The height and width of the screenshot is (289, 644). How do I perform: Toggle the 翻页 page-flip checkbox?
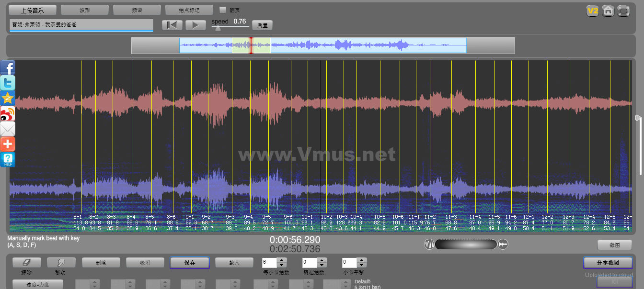(x=222, y=10)
